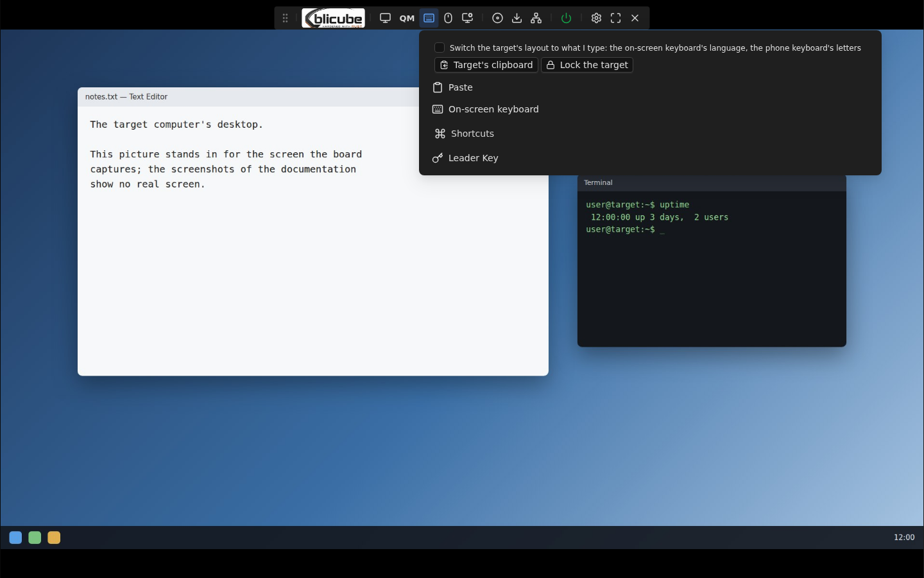Click the notes.txt — Text Editor title bar
The height and width of the screenshot is (578, 924).
pos(248,97)
